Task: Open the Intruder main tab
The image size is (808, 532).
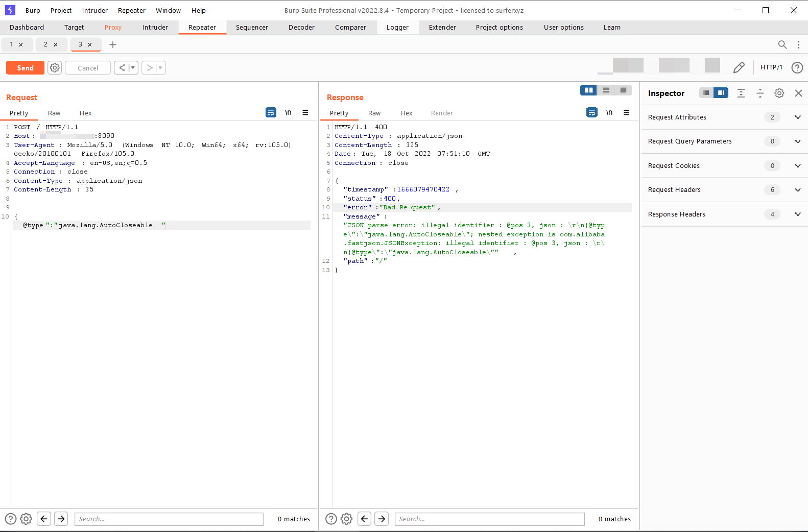Action: tap(155, 28)
